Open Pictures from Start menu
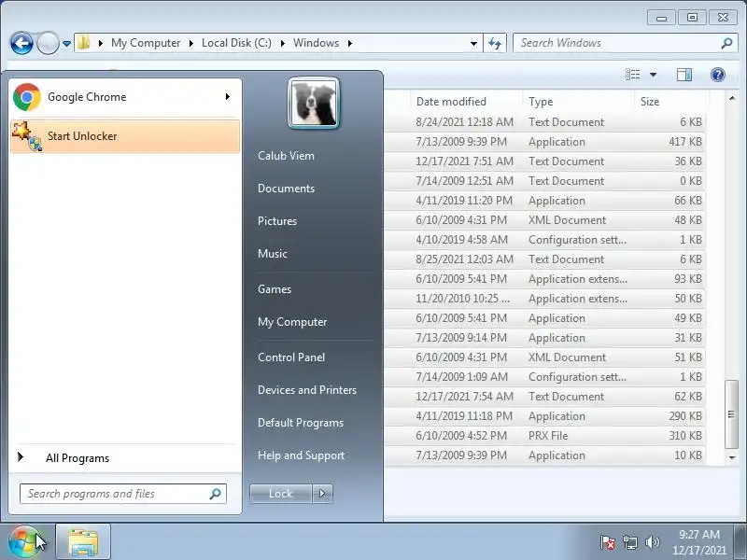The height and width of the screenshot is (560, 747). [276, 221]
